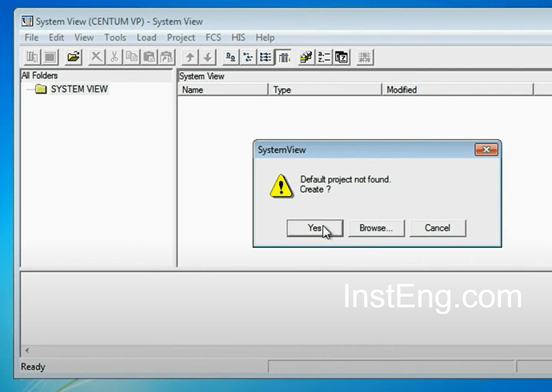
Task: Close the SystemView warning dialog
Action: pyautogui.click(x=486, y=150)
